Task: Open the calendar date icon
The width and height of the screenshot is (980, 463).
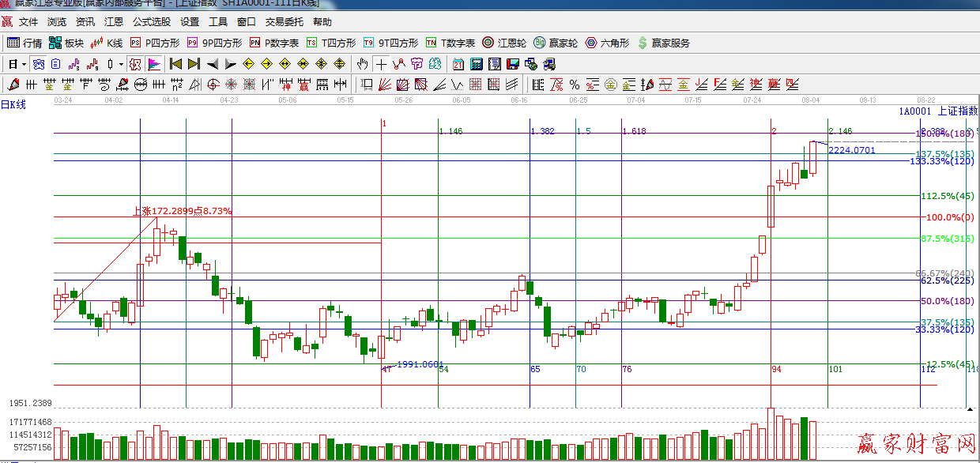Action: coord(458,64)
